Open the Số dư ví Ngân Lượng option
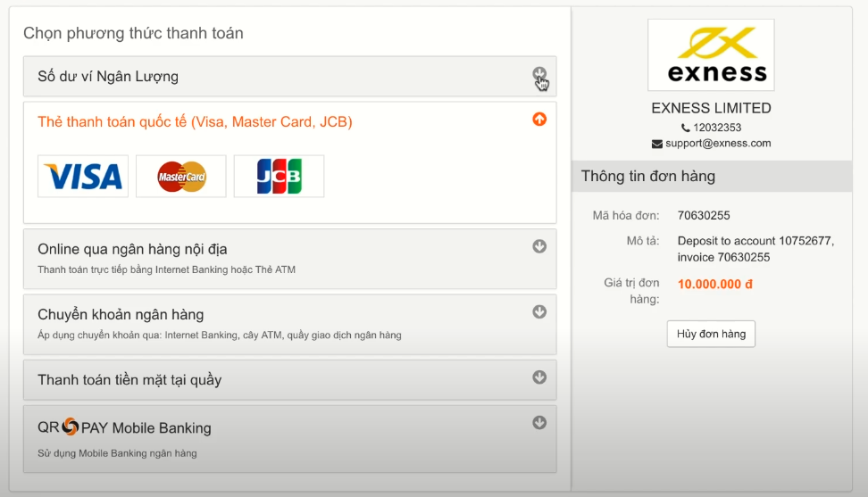Viewport: 868px width, 497px height. click(x=289, y=77)
